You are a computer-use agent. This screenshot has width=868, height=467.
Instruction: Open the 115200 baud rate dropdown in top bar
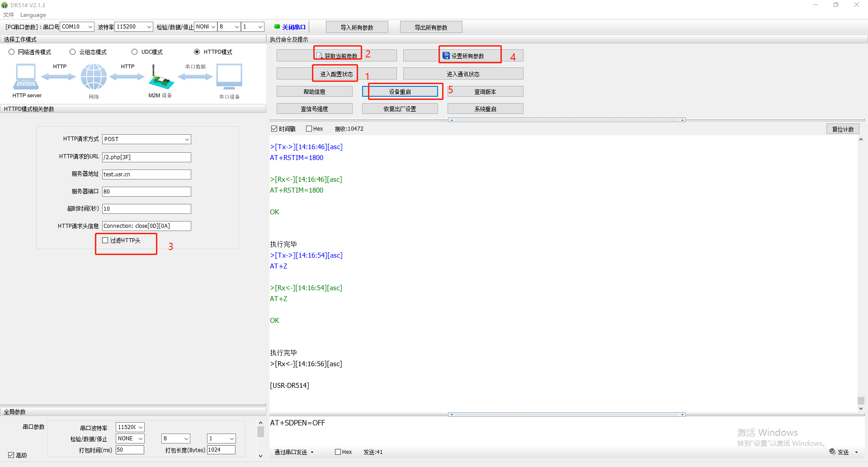pos(149,27)
